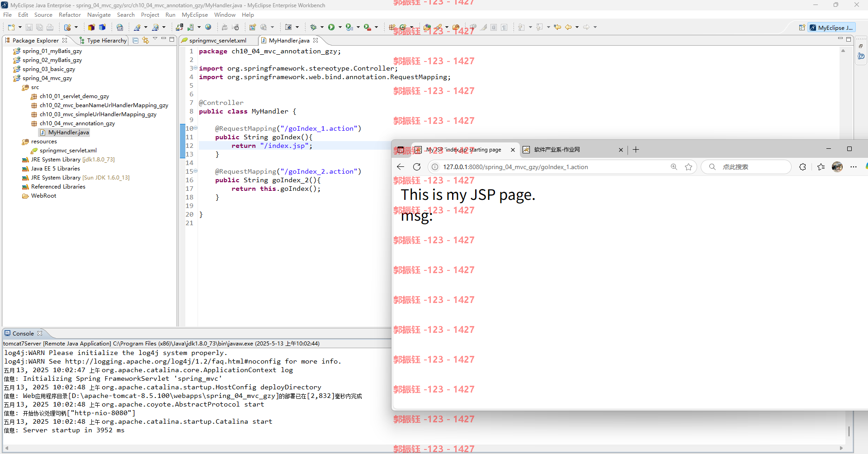Add page to favorites star icon
Image resolution: width=868 pixels, height=454 pixels.
(x=689, y=167)
